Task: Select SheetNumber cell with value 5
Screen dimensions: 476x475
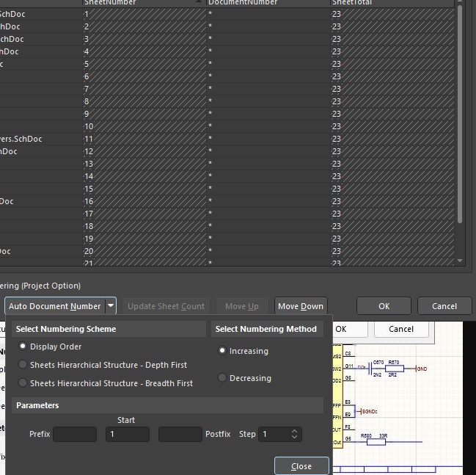Action: 144,64
